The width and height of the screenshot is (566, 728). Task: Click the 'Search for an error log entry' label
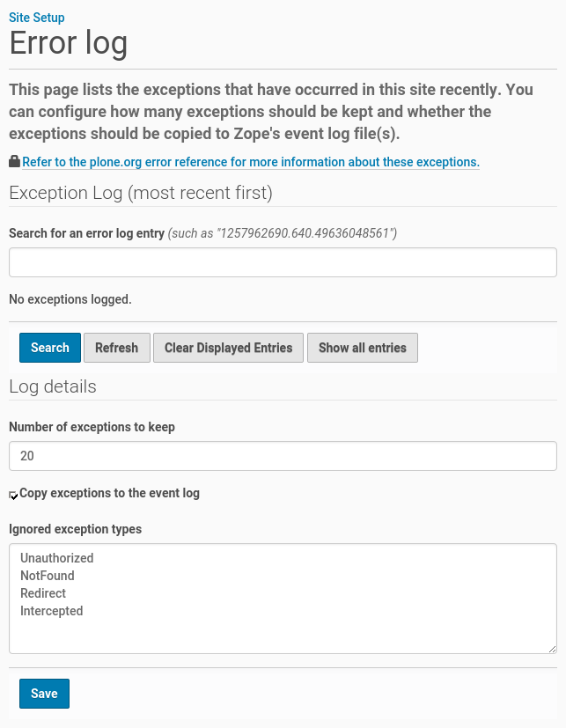(87, 233)
